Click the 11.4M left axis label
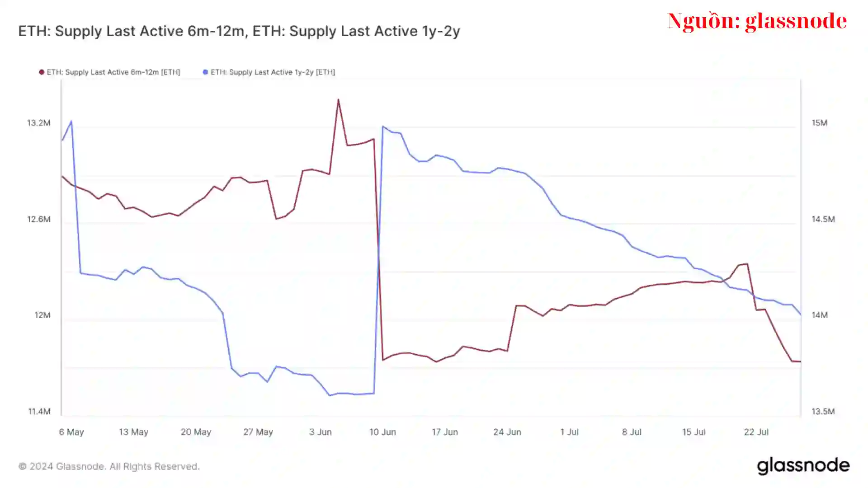Screen dimensions: 868x488 point(39,411)
